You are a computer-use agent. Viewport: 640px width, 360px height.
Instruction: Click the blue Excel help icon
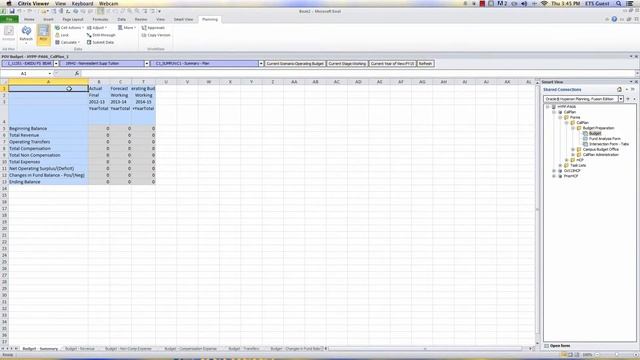pos(614,19)
